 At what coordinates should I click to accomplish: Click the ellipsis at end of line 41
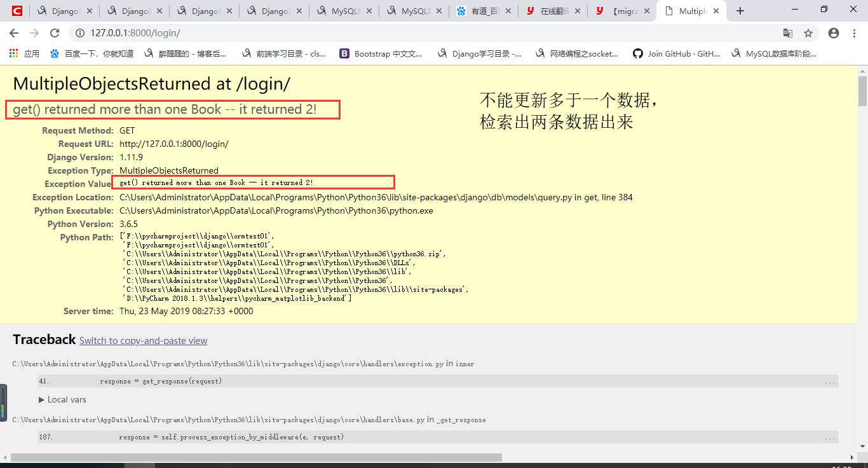830,382
